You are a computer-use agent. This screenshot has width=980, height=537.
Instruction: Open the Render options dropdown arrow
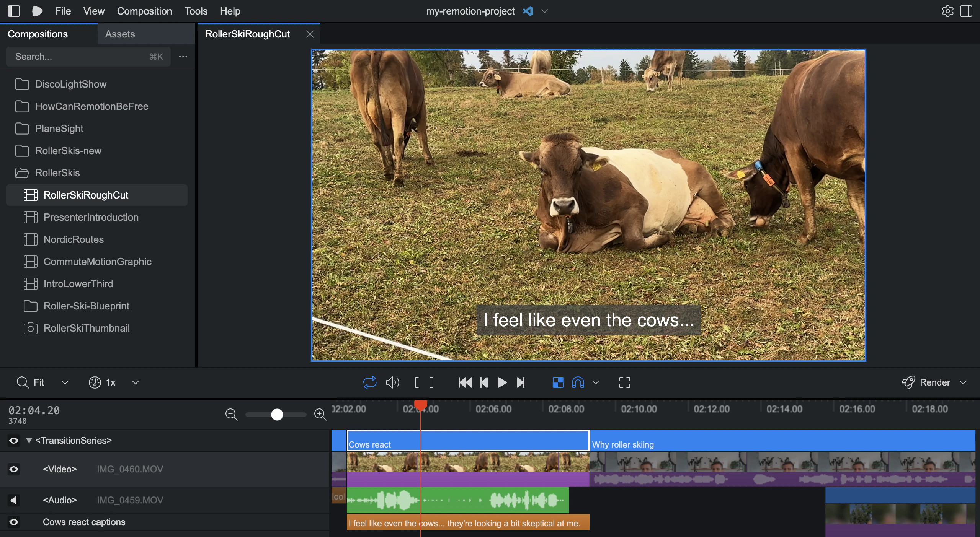point(964,382)
